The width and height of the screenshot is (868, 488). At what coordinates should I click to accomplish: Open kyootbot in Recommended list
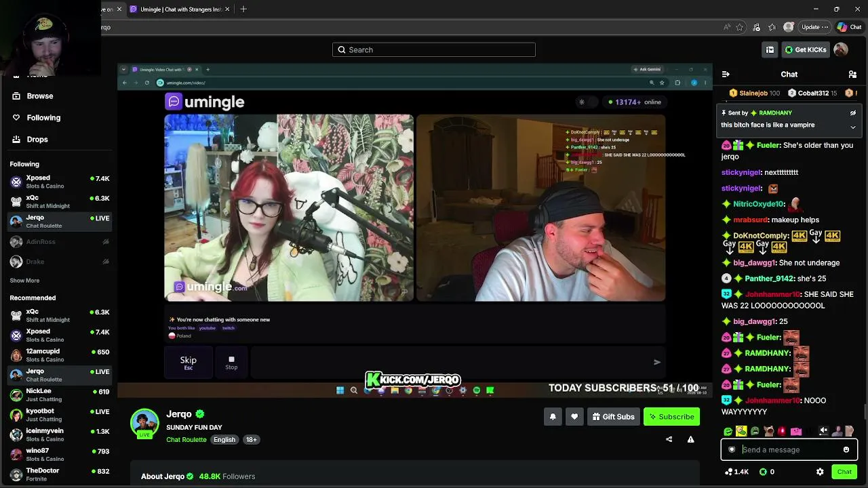pyautogui.click(x=60, y=414)
